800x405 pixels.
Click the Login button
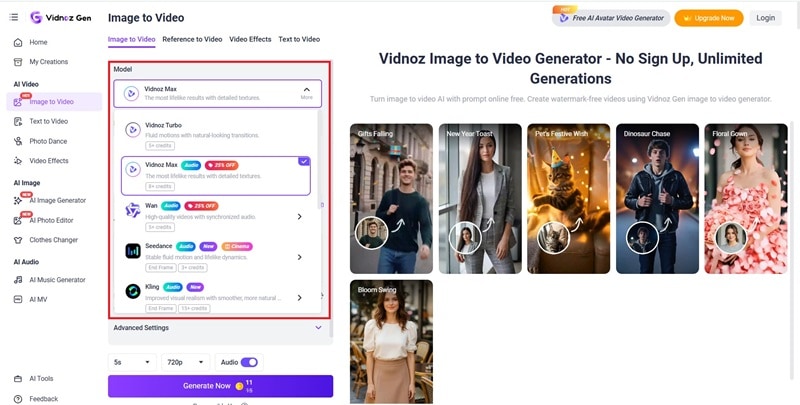[765, 18]
